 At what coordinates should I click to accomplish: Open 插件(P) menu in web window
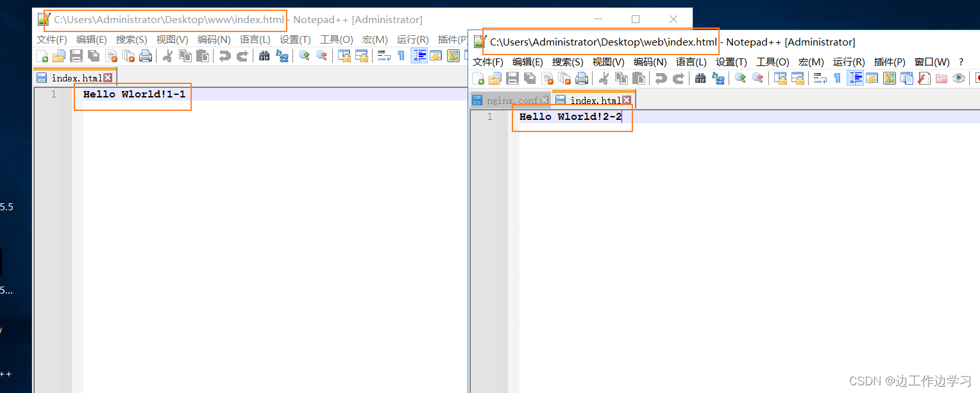coord(890,62)
